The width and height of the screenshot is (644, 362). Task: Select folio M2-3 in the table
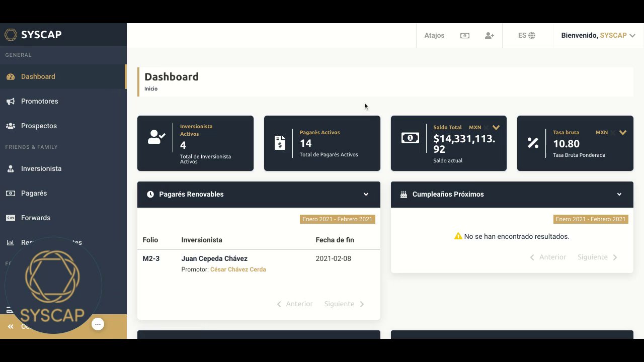(151, 258)
